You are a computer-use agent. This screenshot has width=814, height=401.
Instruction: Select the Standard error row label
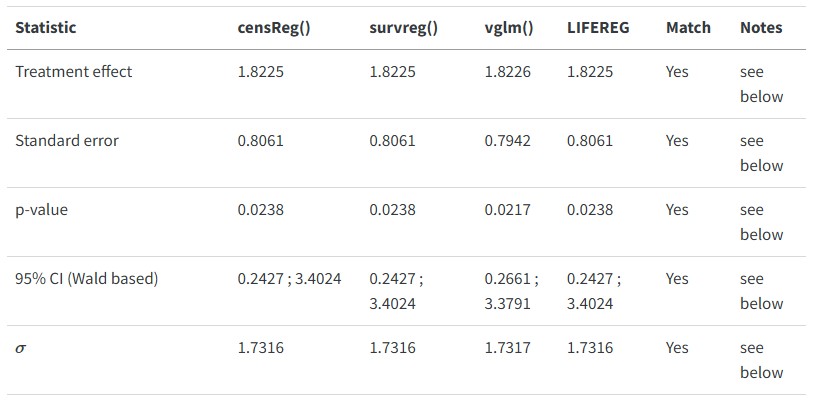tap(67, 141)
